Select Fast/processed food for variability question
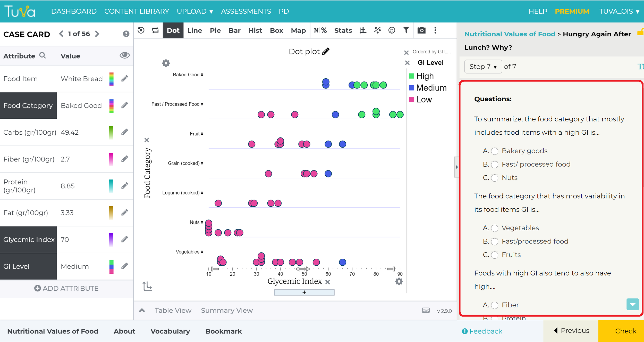This screenshot has height=342, width=644. click(x=495, y=242)
